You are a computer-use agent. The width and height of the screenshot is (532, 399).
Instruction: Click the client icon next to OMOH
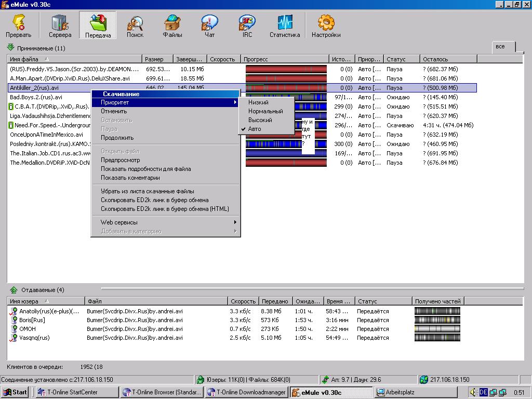(14, 329)
